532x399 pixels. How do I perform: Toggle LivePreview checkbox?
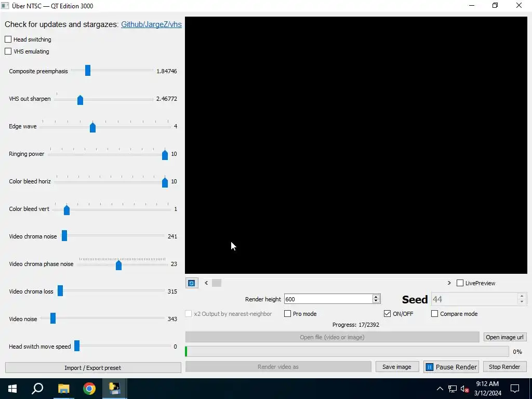coord(460,283)
